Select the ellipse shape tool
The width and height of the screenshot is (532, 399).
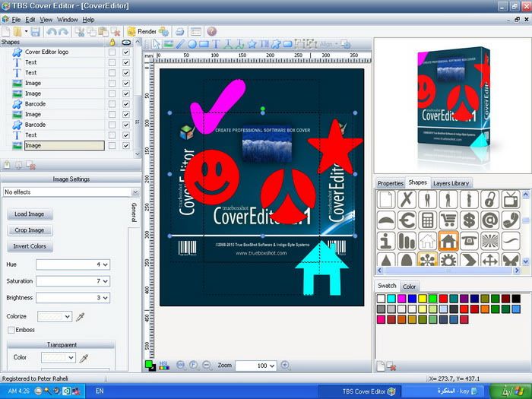coord(192,44)
